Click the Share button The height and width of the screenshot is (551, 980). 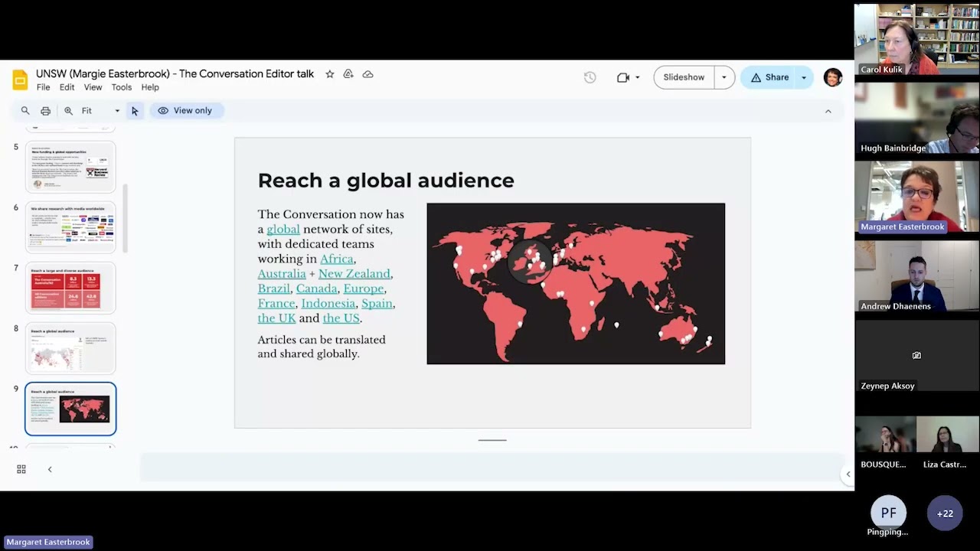[769, 77]
